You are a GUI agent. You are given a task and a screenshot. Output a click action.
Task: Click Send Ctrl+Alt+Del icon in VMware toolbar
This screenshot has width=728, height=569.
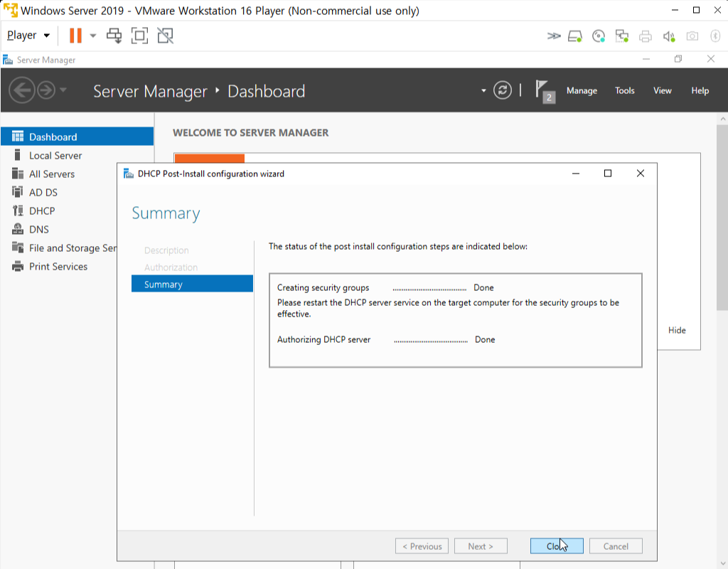[x=114, y=36]
